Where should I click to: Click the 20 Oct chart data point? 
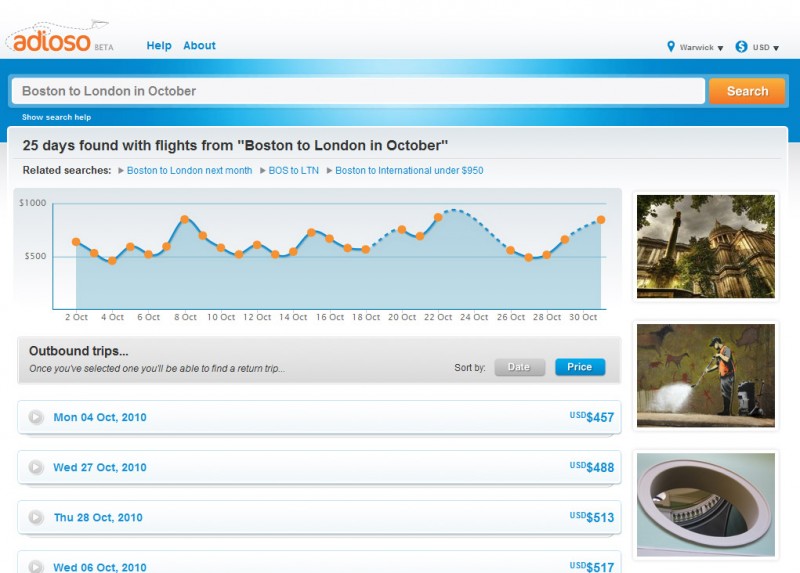point(402,230)
